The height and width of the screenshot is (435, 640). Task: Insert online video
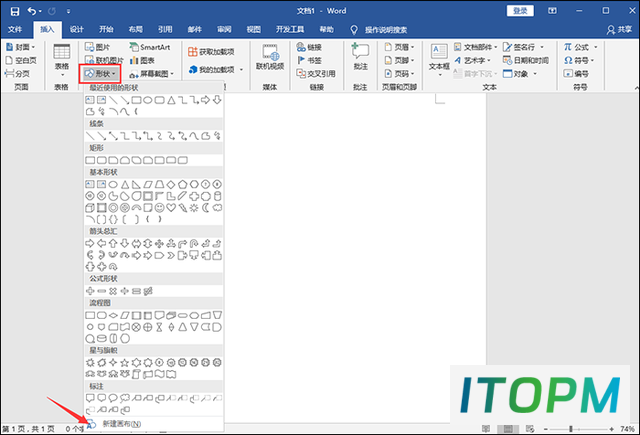[270, 57]
